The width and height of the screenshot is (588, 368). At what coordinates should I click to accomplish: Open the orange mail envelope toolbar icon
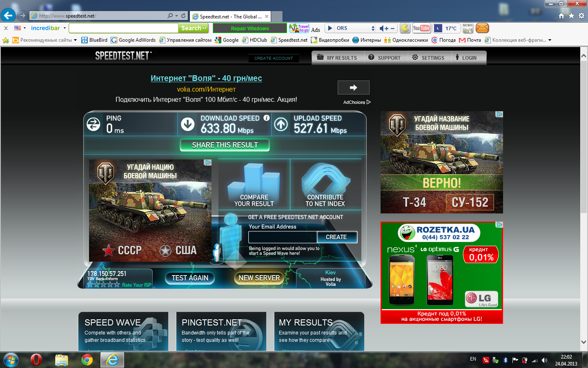(x=482, y=28)
